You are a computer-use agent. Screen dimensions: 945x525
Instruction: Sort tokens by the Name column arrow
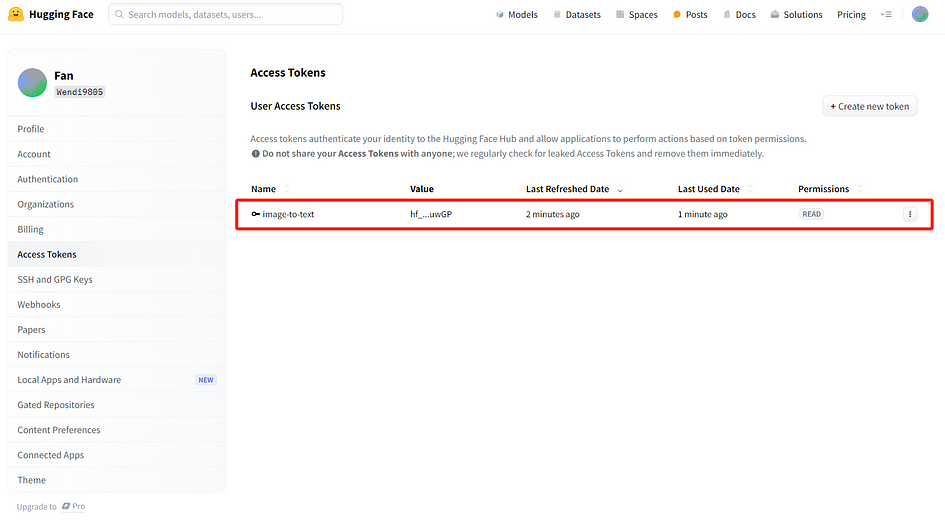287,189
